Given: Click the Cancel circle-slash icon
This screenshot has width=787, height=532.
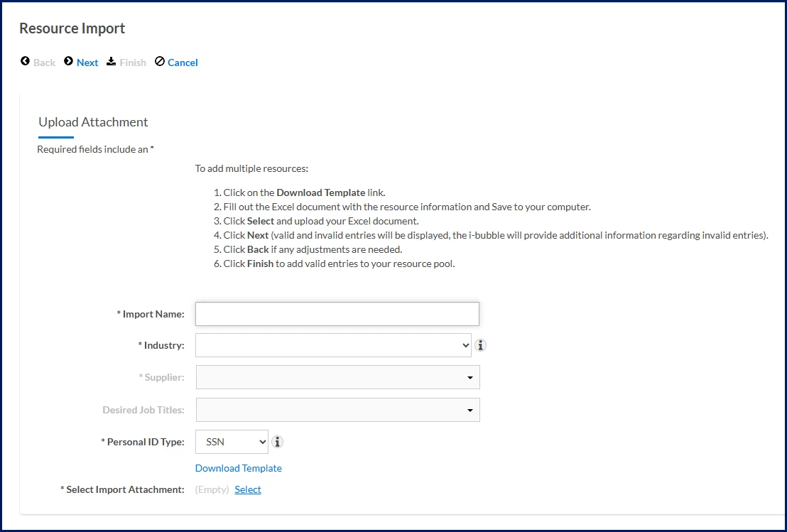Looking at the screenshot, I should 160,61.
